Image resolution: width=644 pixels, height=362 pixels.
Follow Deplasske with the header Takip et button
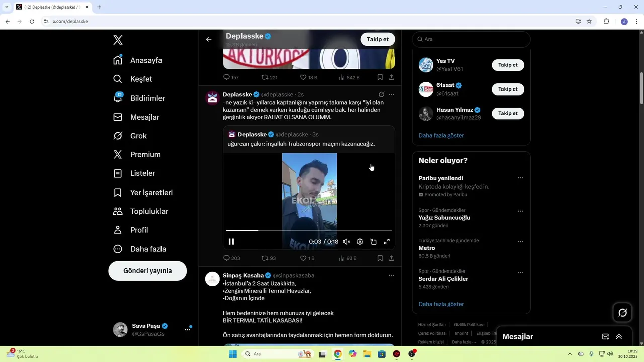tap(378, 39)
